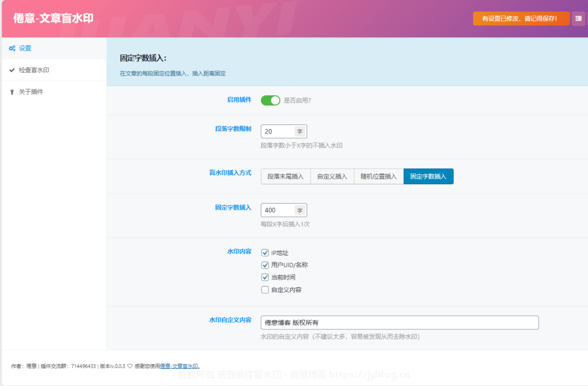This screenshot has height=386, width=588.
Task: Click the checkmark icon next to 检查盲水印
Action: (12, 70)
